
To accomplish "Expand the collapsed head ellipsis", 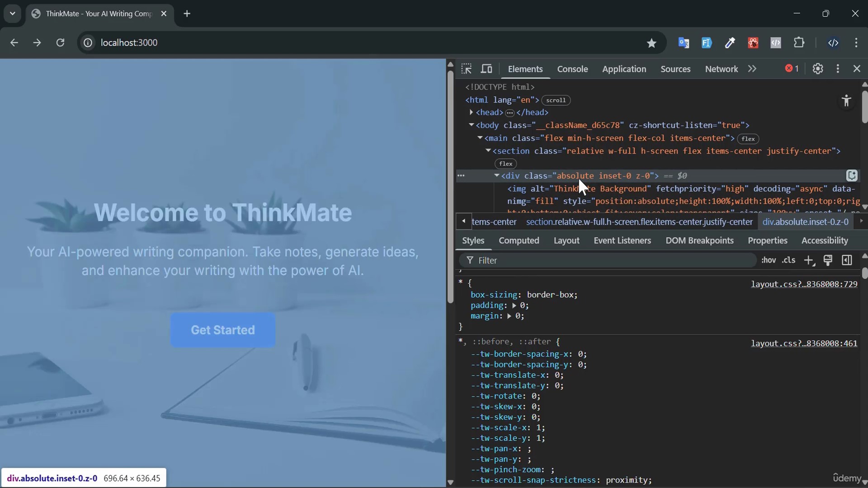I will pyautogui.click(x=510, y=113).
